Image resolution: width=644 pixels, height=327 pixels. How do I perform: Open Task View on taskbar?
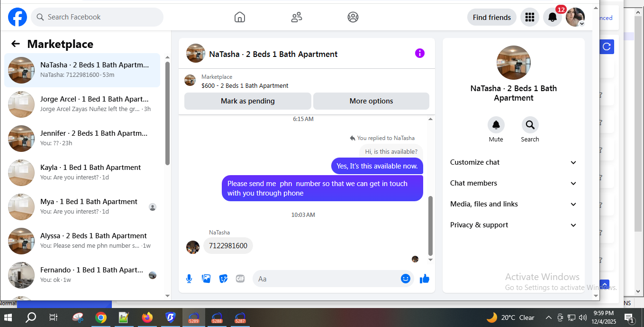click(54, 317)
